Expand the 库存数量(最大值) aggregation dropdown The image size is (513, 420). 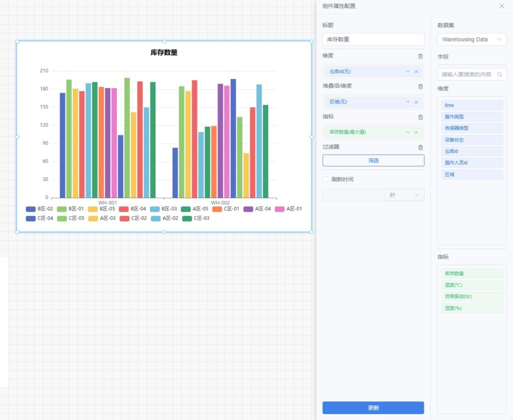click(x=408, y=133)
